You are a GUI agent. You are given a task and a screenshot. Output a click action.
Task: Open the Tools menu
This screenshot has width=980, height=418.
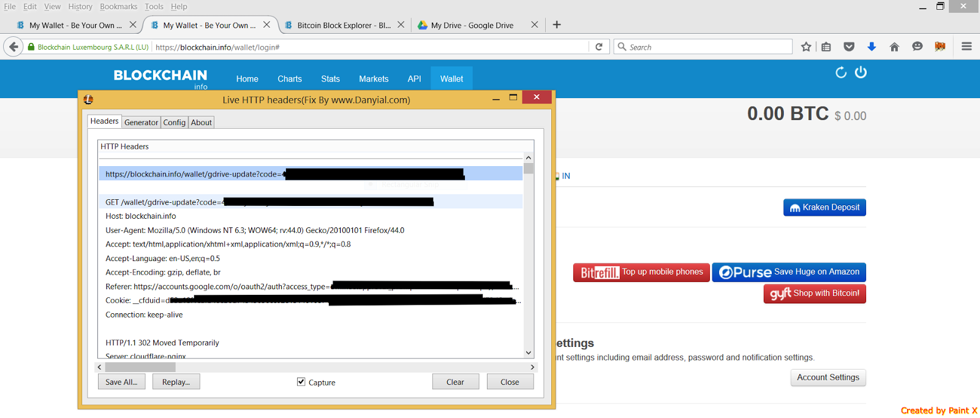(154, 7)
